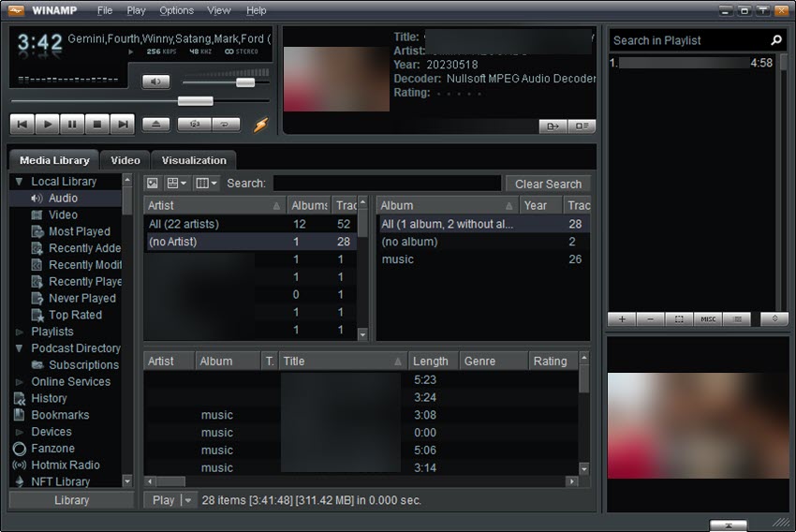Open the Recently Played view
Screen dimensions: 796x532
tap(85, 282)
